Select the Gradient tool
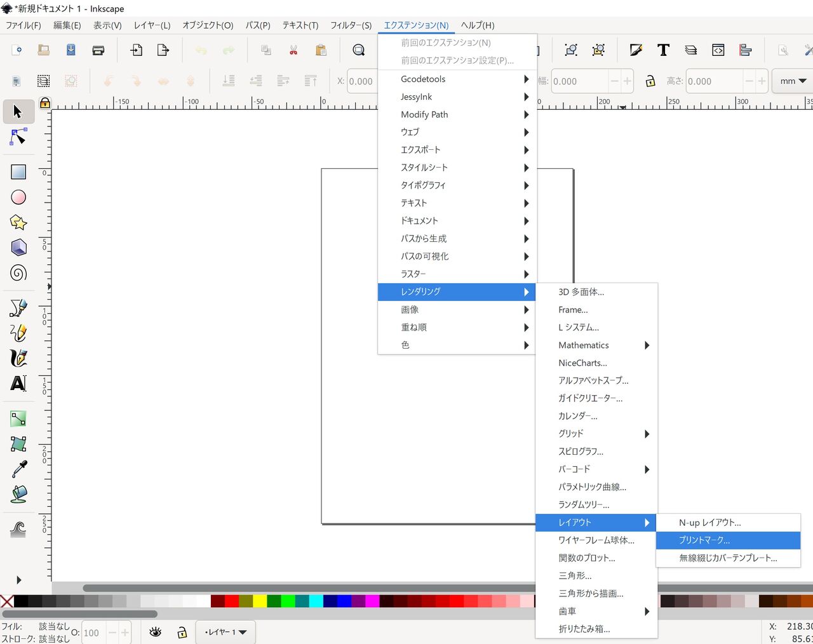Viewport: 813px width, 644px height. [18, 418]
